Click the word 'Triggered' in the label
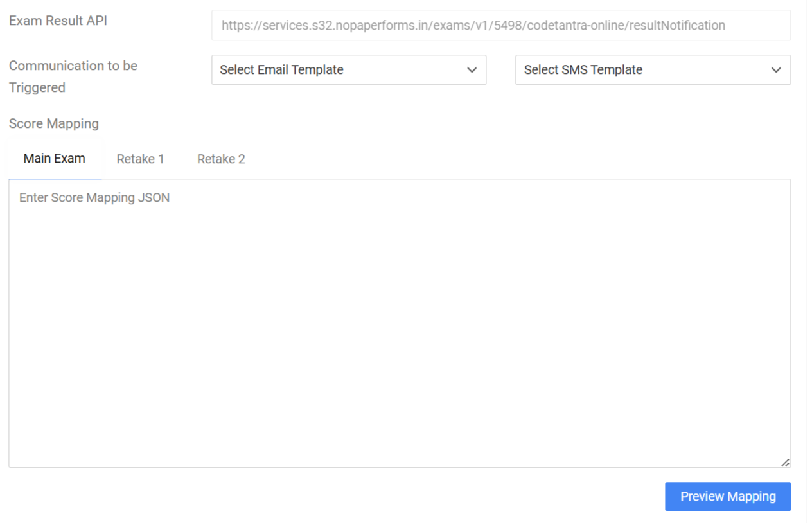Image resolution: width=812 pixels, height=523 pixels. (37, 87)
